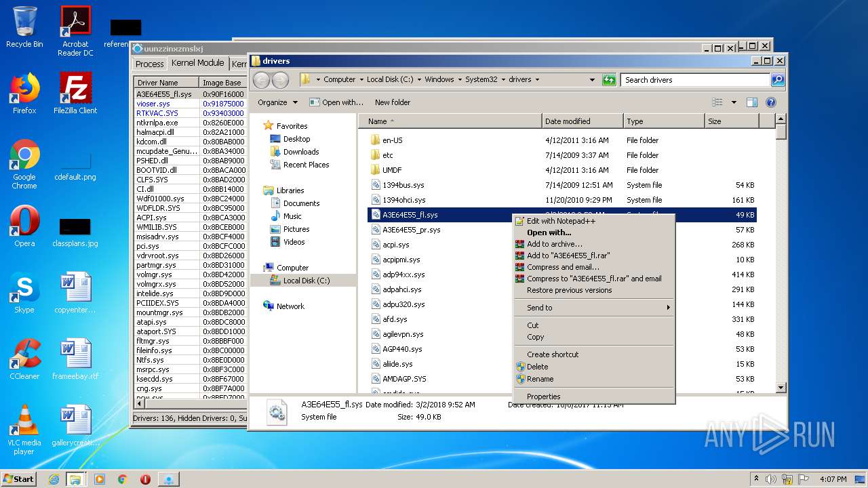Select Edit with Notepad++ menu entry
Viewport: 868px width, 488px height.
click(593, 221)
